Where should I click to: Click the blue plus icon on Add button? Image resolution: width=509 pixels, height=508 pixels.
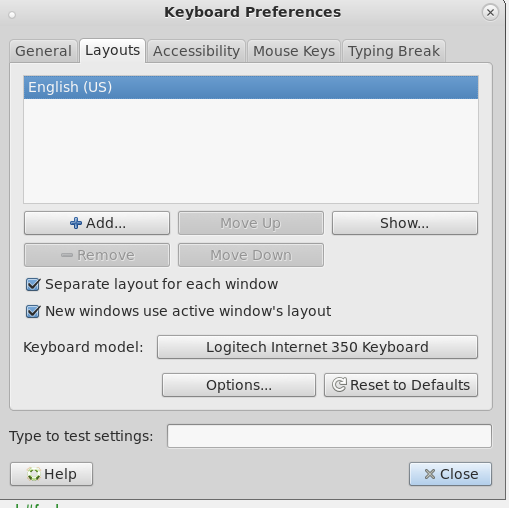pyautogui.click(x=76, y=223)
